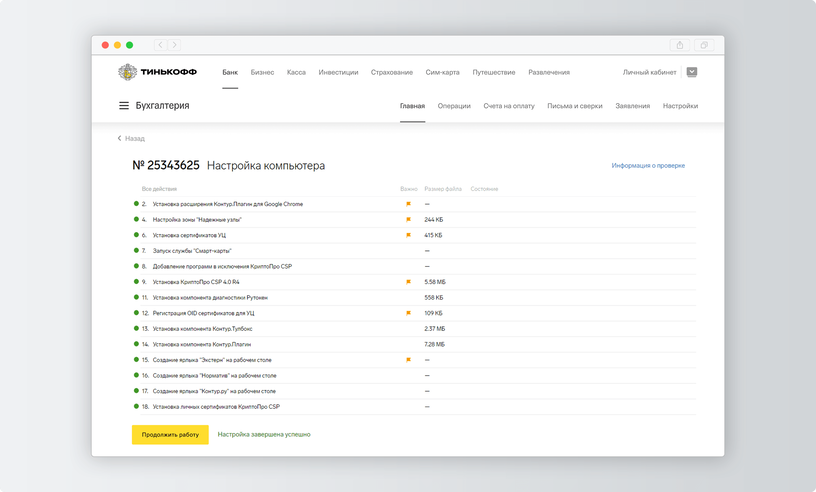This screenshot has height=492, width=816.
Task: Click the browser tabs overview icon
Action: click(704, 45)
